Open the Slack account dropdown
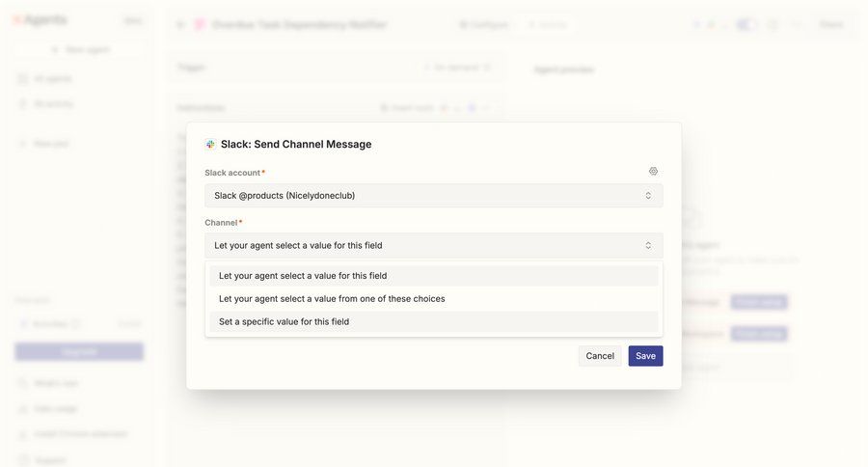868x467 pixels. tap(433, 196)
